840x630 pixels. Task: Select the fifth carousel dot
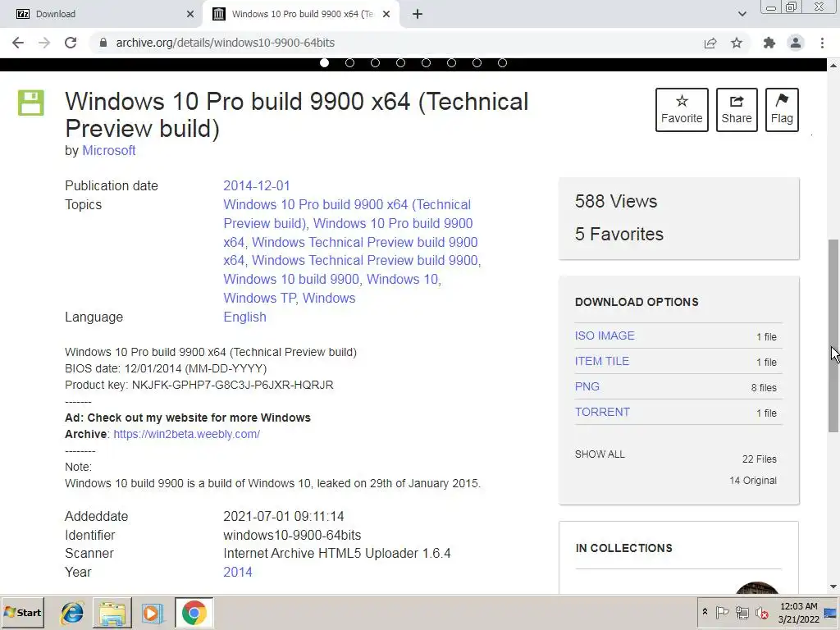426,62
